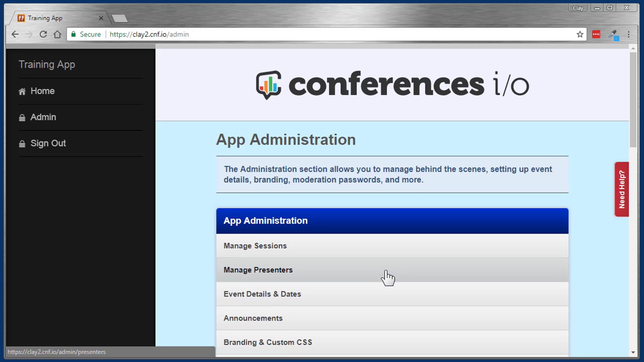Bookmark this page with the star icon
The width and height of the screenshot is (644, 362).
coord(580,34)
